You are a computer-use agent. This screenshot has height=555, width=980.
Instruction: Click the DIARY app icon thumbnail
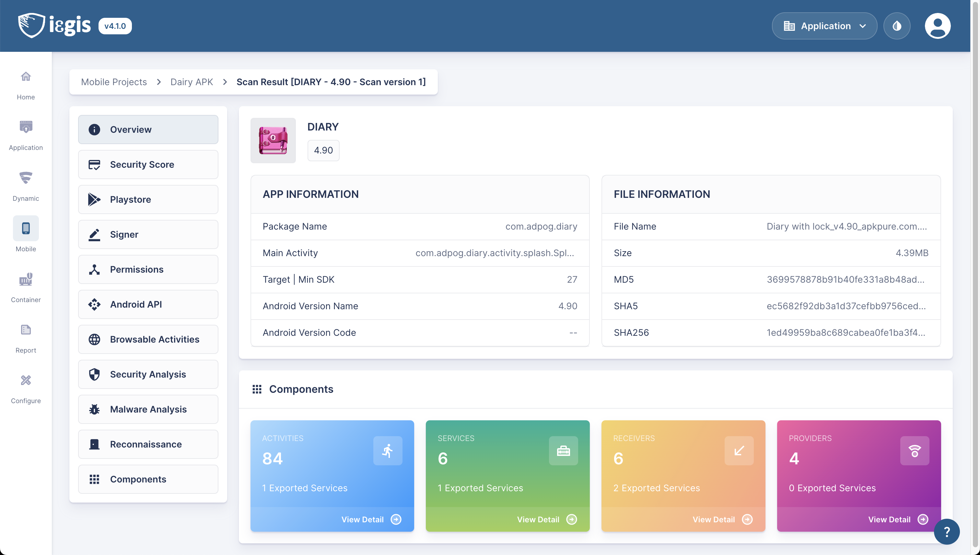(273, 140)
